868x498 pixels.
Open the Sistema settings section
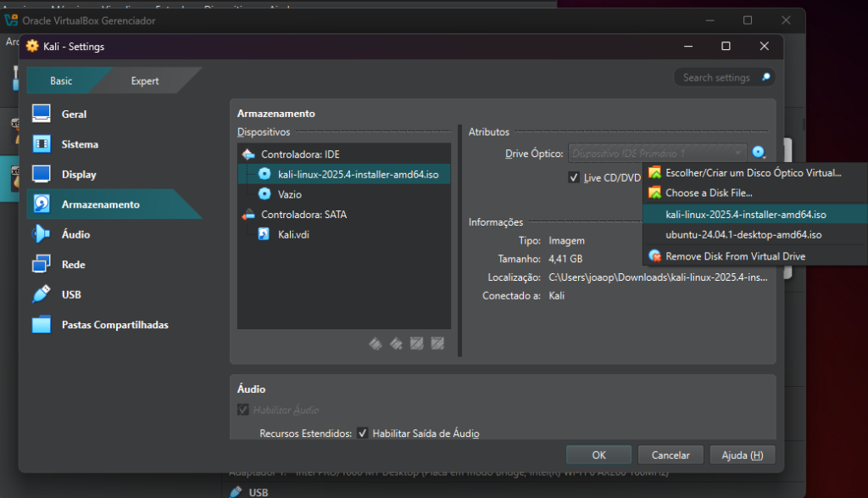(80, 145)
